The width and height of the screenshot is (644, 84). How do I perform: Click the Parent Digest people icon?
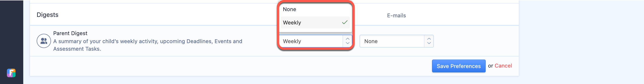click(44, 41)
